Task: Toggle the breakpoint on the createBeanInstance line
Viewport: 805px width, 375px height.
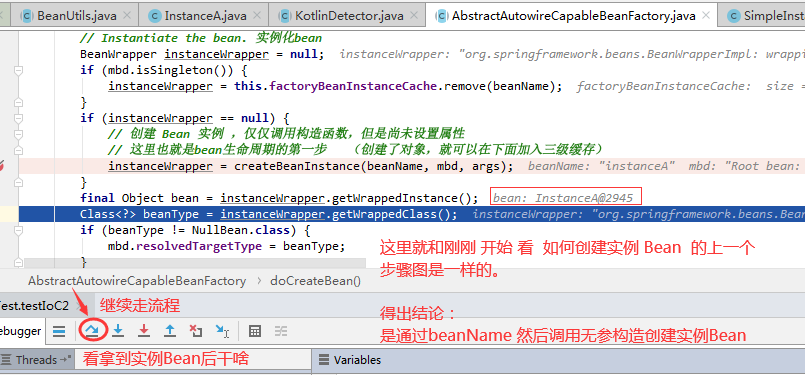Action: (3, 166)
